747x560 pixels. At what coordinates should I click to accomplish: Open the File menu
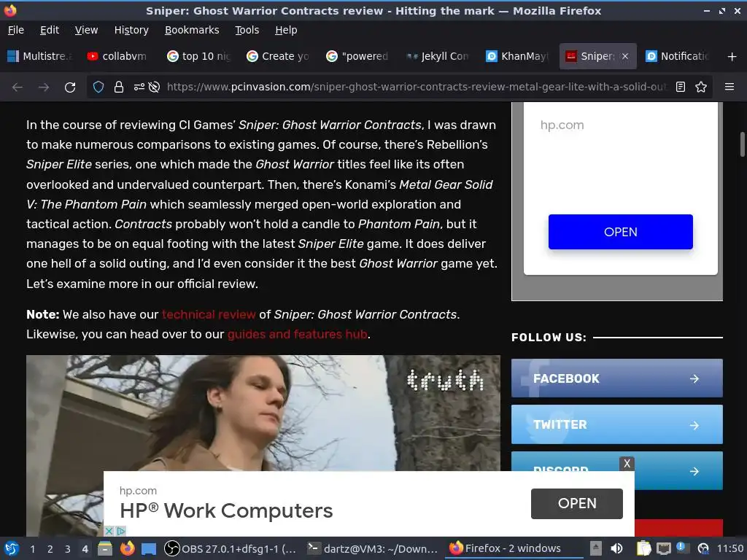click(x=16, y=30)
